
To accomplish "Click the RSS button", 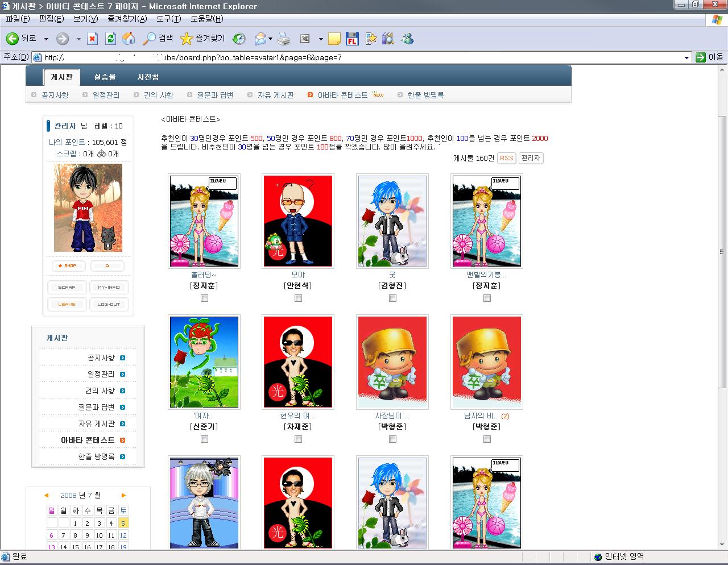I will (506, 158).
